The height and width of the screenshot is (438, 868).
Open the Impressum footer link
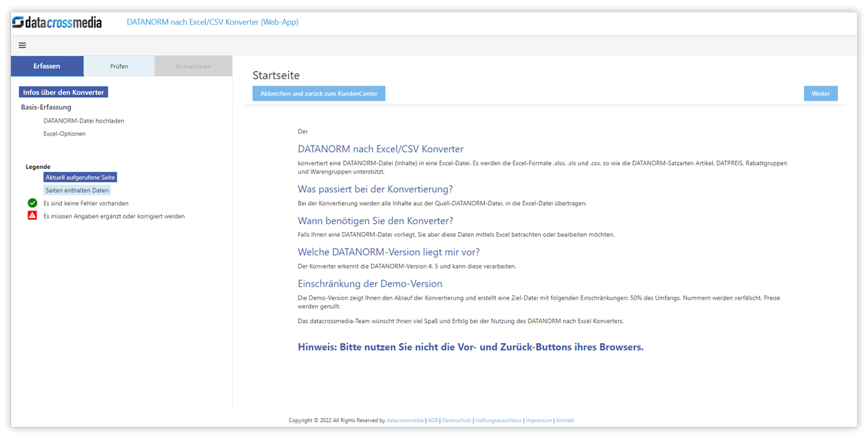pos(539,420)
